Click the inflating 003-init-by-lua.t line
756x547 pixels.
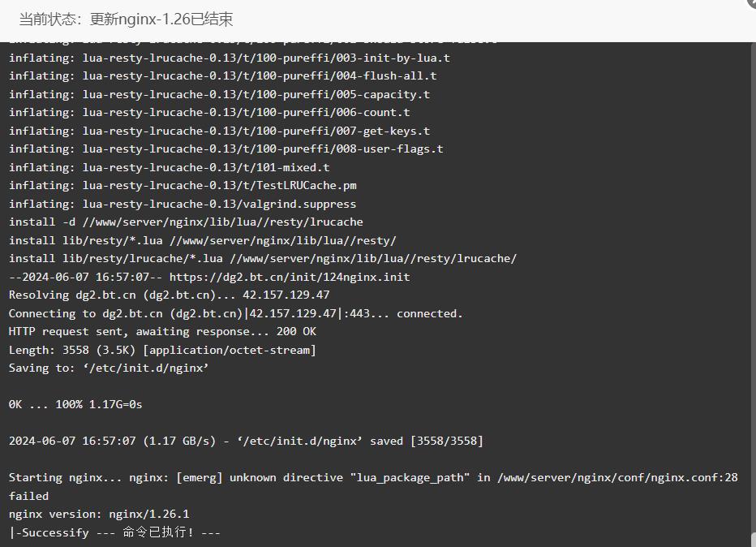(230, 58)
